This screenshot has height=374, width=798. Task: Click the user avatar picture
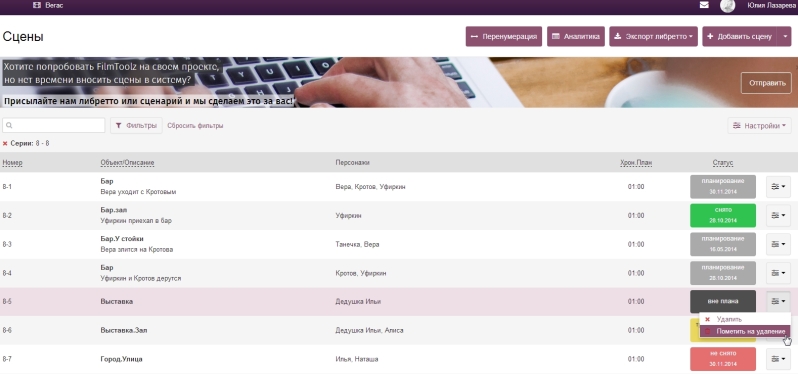tap(727, 6)
